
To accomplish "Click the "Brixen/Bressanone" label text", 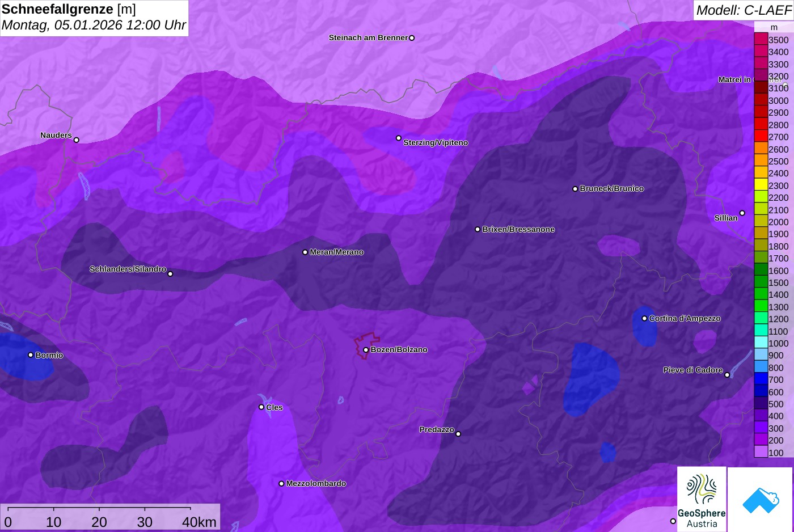I will pyautogui.click(x=518, y=230).
